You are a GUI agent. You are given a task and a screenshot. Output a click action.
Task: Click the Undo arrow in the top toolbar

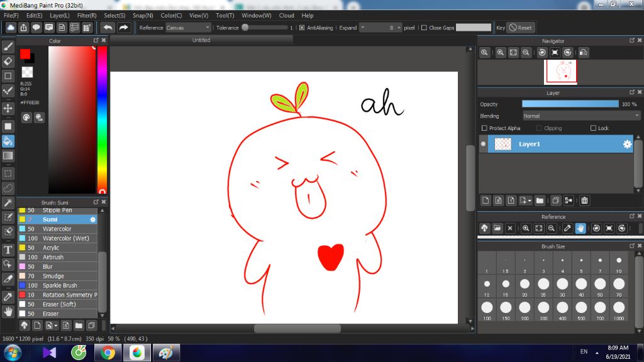tap(108, 28)
